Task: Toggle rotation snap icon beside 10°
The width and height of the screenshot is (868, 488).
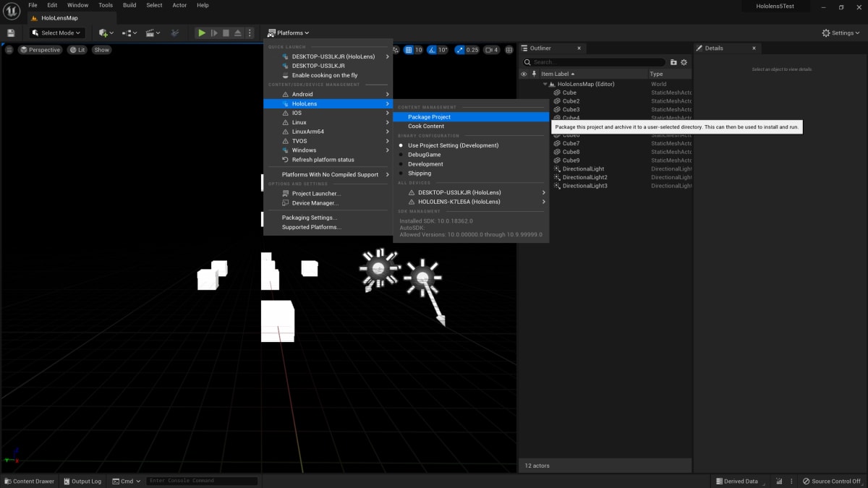Action: (x=432, y=50)
